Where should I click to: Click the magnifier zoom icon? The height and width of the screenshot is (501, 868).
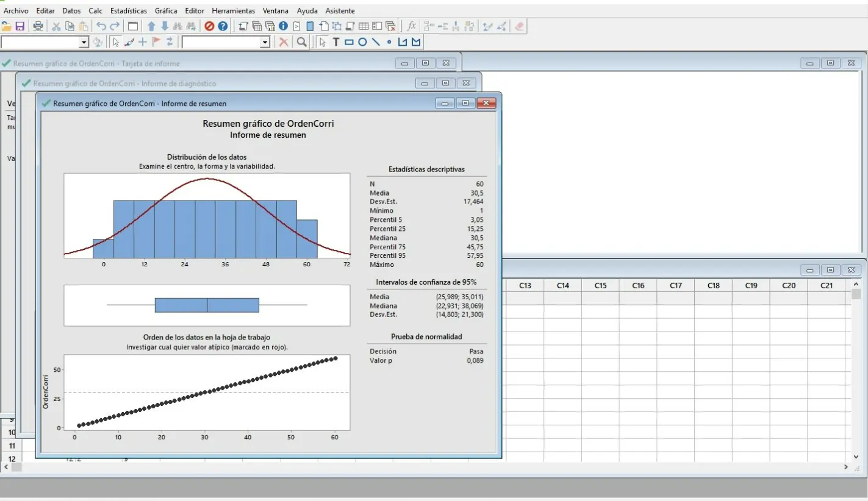click(x=301, y=42)
